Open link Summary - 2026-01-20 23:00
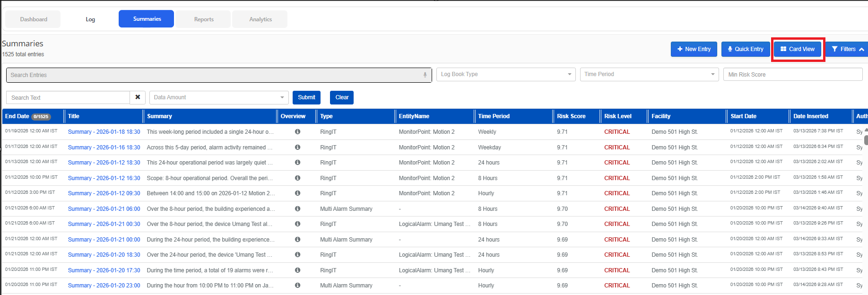The height and width of the screenshot is (295, 868). point(104,286)
